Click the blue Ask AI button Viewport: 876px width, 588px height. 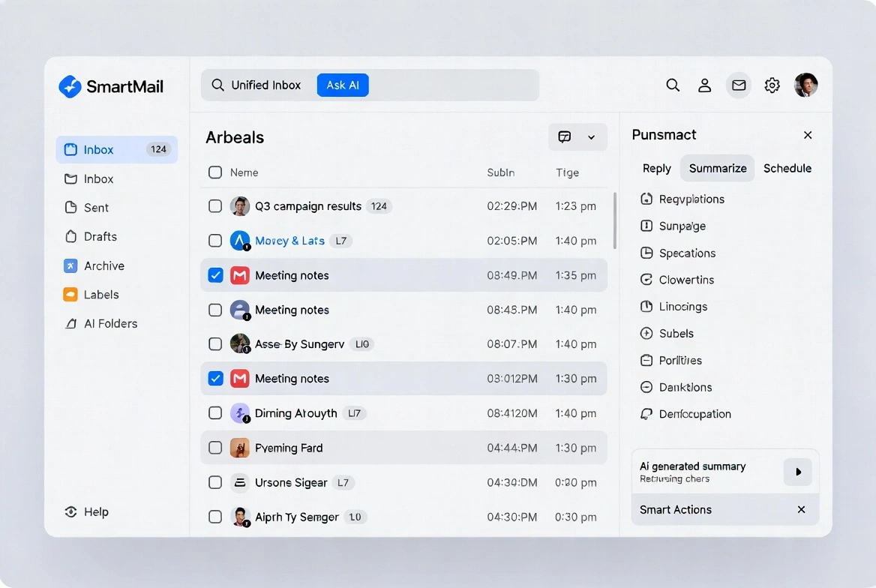(343, 85)
